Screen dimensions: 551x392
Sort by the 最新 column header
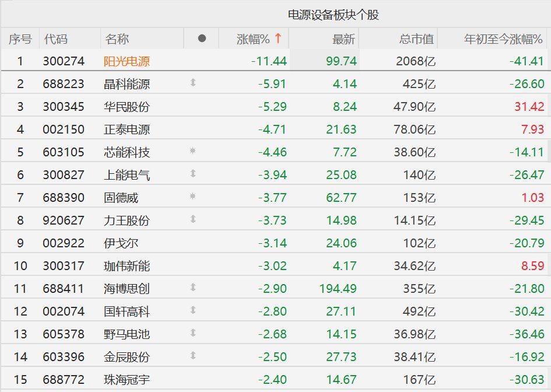(x=343, y=38)
